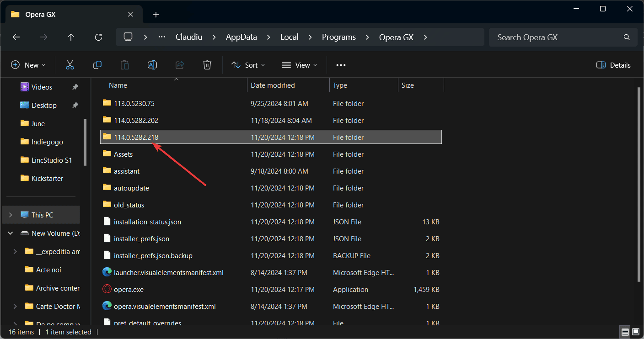The width and height of the screenshot is (644, 339).
Task: Click the Paste clipboard icon
Action: [125, 65]
